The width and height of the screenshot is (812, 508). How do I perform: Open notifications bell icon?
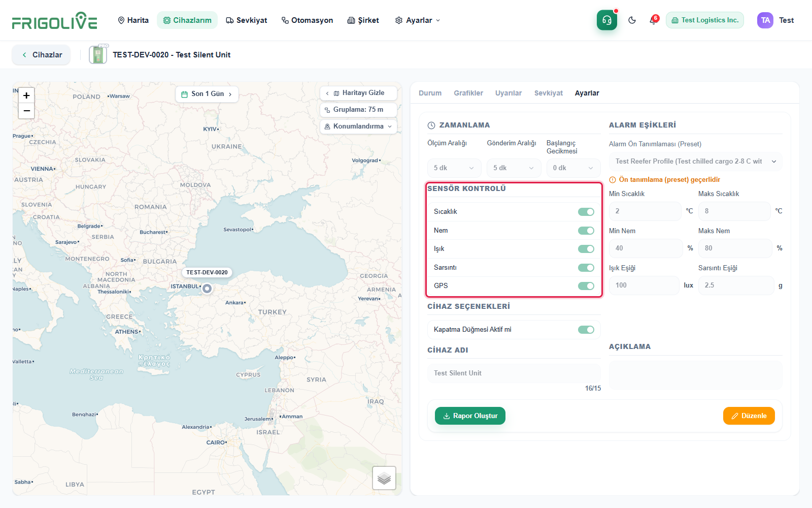[653, 20]
